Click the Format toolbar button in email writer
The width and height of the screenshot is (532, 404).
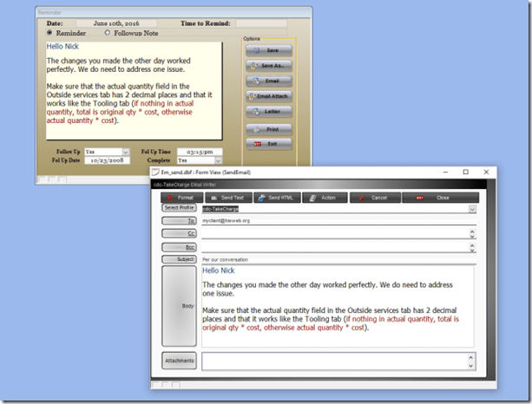[182, 198]
